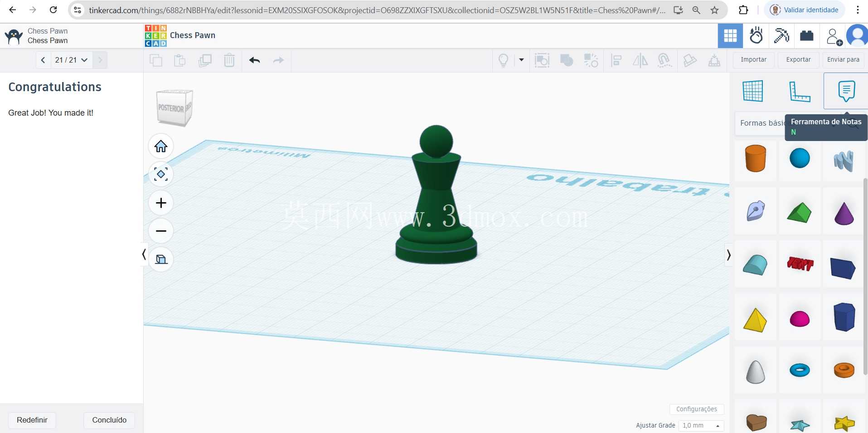
Task: Click the ungroup shapes icon
Action: click(591, 60)
